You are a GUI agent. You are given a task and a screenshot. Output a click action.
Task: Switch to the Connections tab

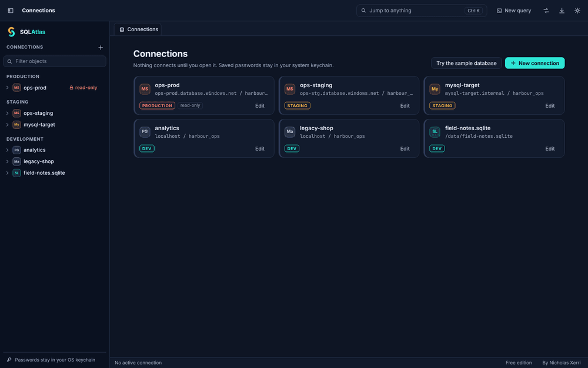click(138, 29)
